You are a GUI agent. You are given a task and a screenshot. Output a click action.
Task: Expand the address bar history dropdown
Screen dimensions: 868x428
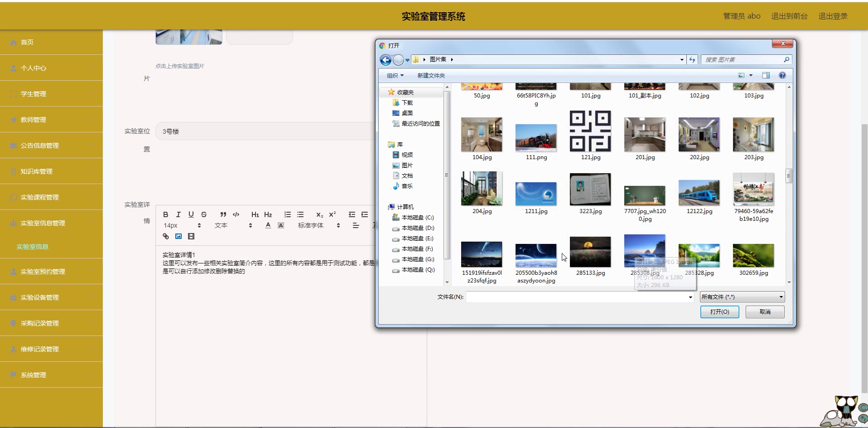[x=682, y=60]
